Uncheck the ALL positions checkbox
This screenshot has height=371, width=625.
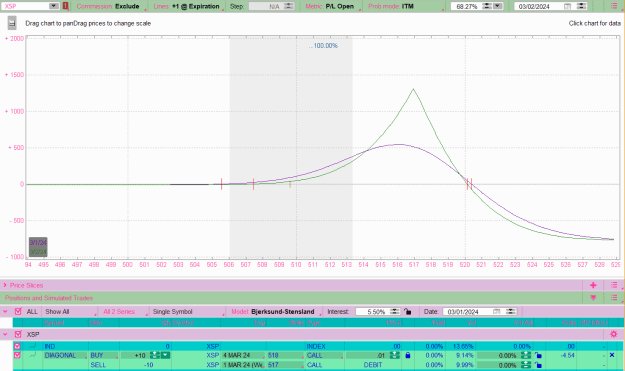(x=18, y=312)
